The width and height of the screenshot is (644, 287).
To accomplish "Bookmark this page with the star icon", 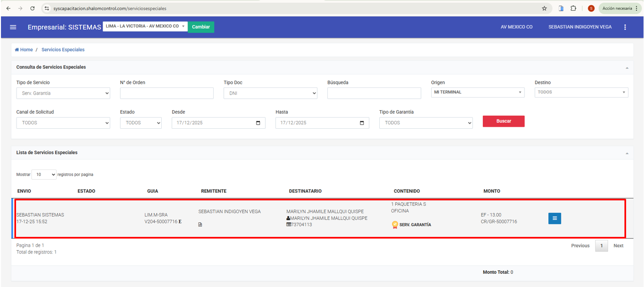I will pos(544,8).
